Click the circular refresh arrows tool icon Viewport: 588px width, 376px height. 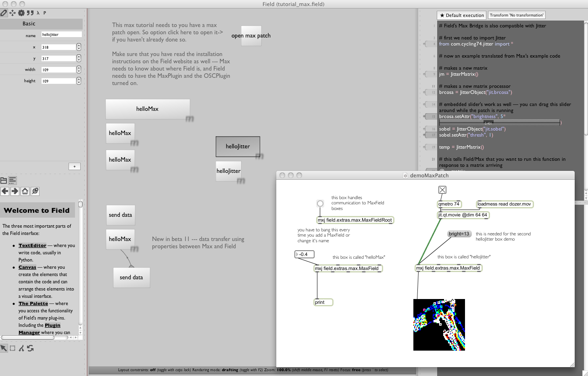click(30, 348)
